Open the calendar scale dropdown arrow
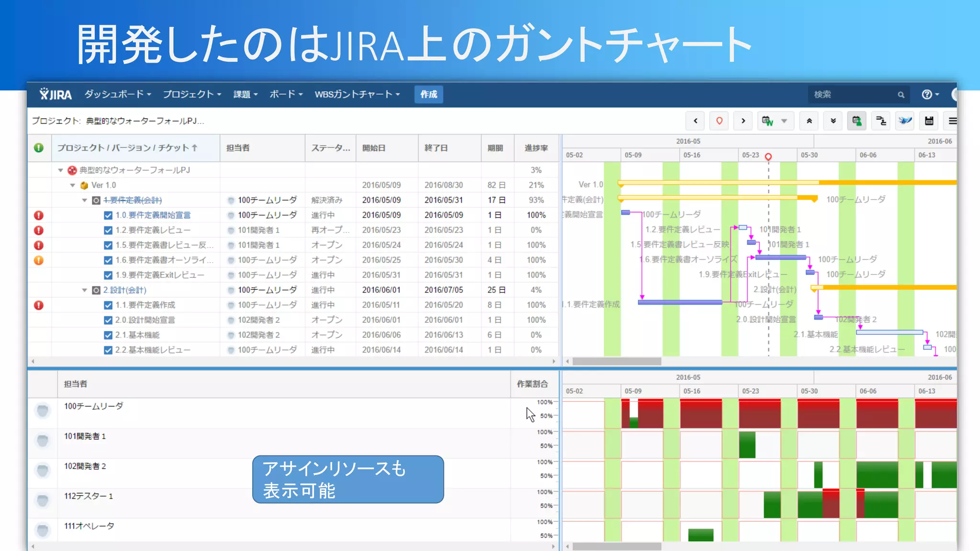Viewport: 980px width, 551px height. pyautogui.click(x=784, y=121)
